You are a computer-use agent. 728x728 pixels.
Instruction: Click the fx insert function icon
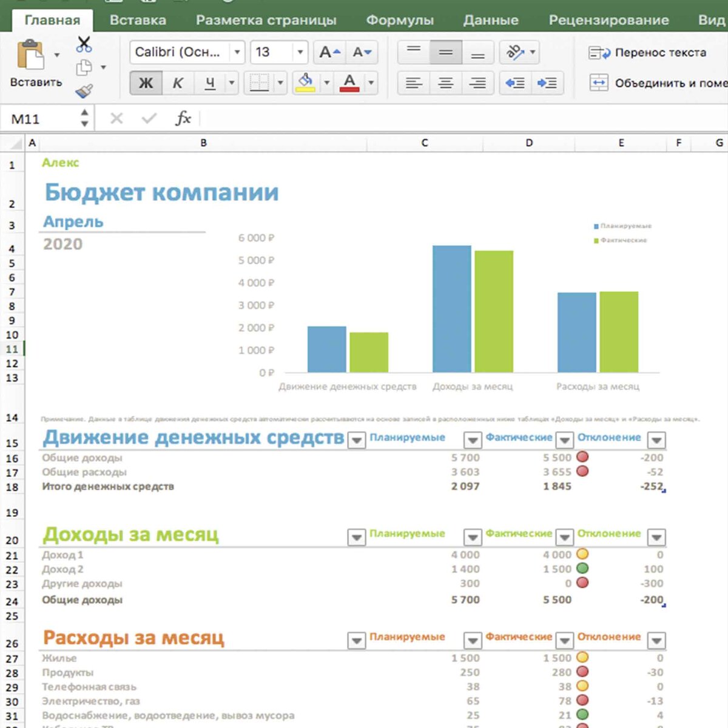click(x=183, y=118)
